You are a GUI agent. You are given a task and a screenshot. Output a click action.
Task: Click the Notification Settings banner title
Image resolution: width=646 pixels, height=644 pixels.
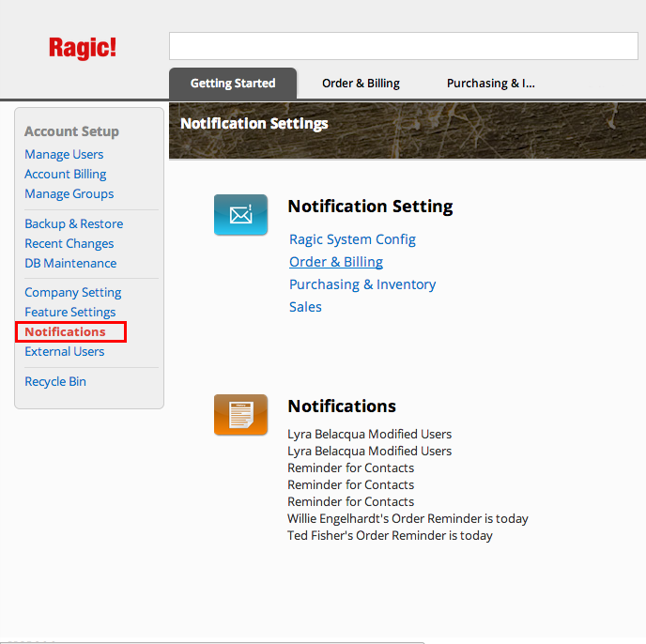(254, 123)
